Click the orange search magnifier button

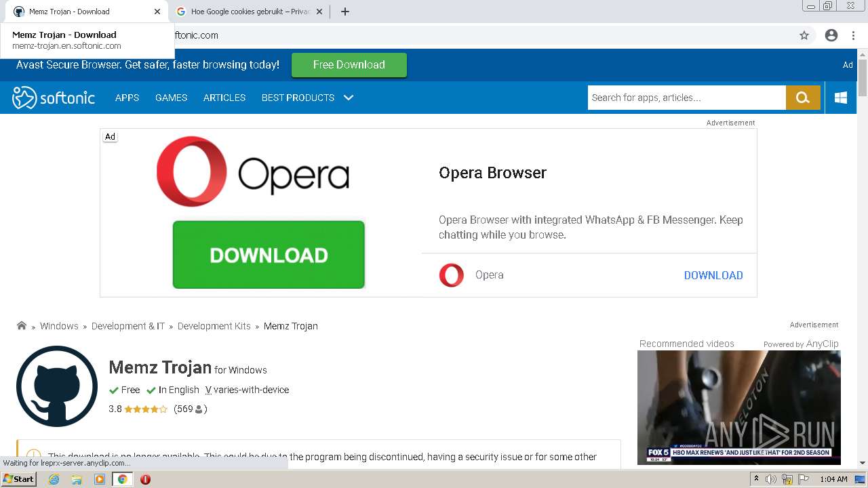(x=803, y=98)
